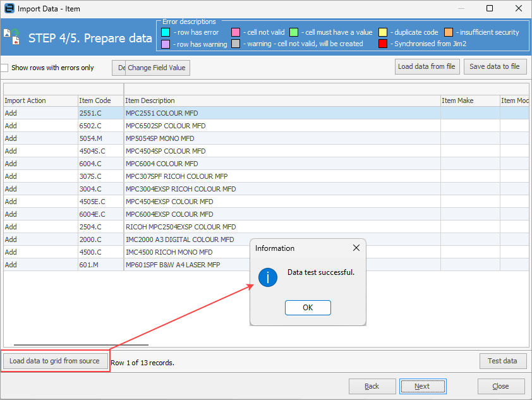This screenshot has height=400, width=532.
Task: Select item code cell 601.M
Action: [100, 265]
